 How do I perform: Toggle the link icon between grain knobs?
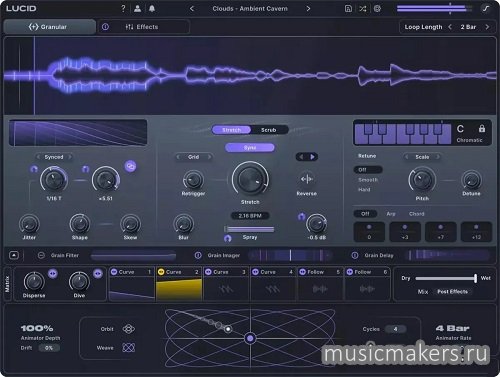130,166
